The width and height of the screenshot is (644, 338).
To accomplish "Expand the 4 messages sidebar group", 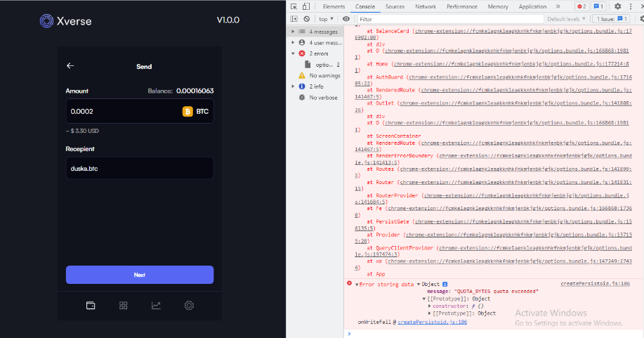I will 293,32.
